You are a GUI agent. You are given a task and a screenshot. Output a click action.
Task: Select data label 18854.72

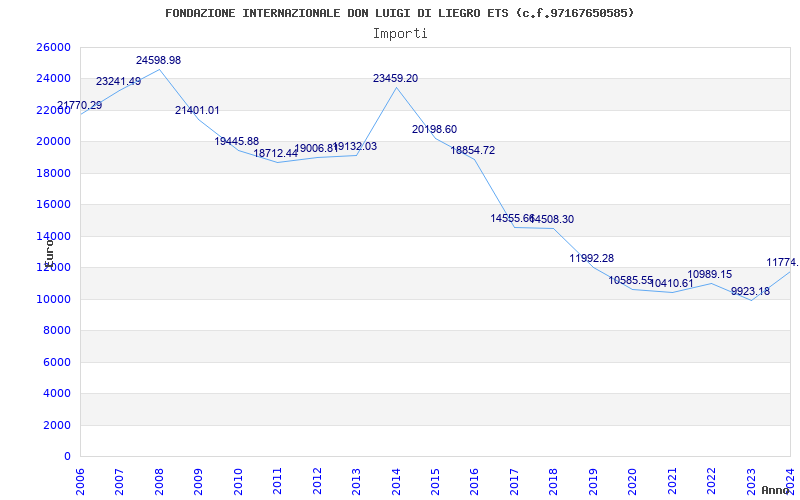[x=472, y=151]
